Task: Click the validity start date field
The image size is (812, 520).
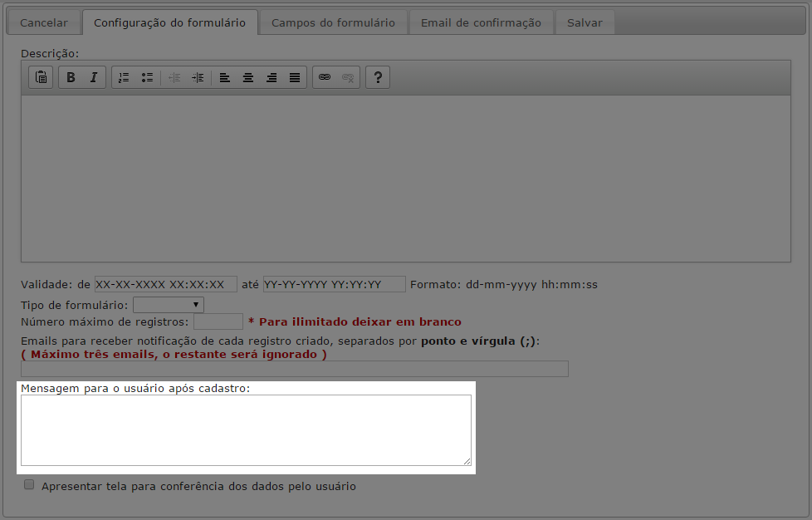Action: tap(166, 284)
